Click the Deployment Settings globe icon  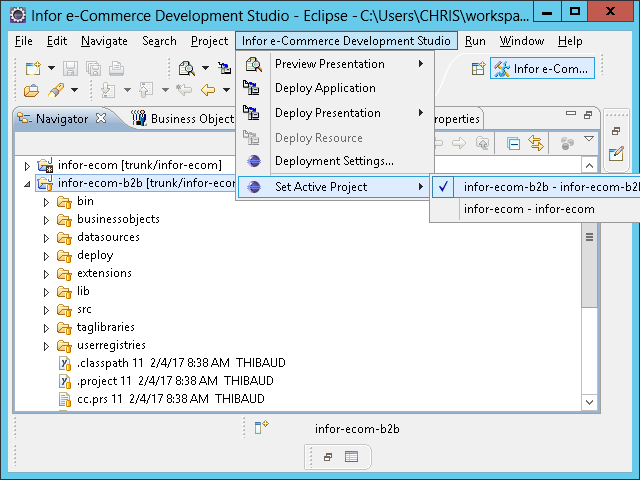point(253,161)
